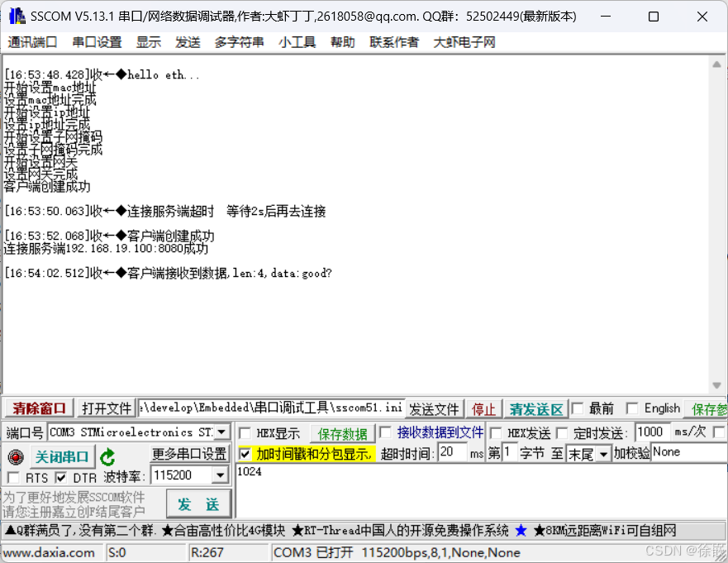Click the 保存数据 button

click(343, 434)
